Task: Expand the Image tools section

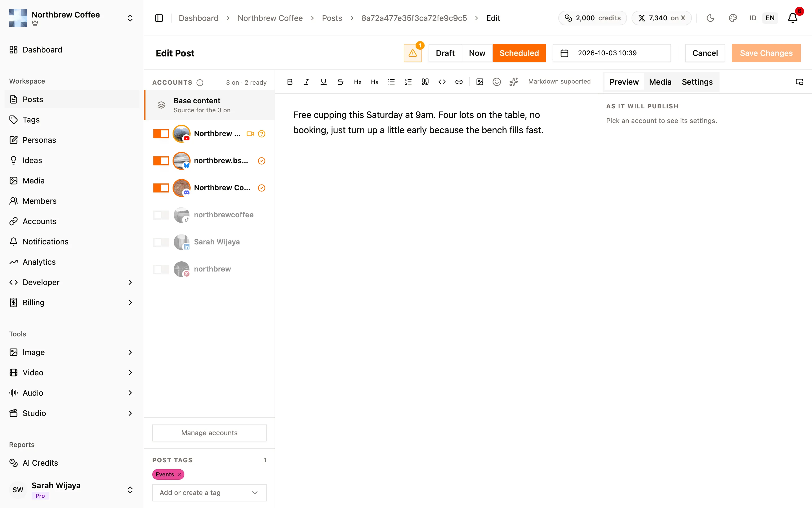Action: (x=71, y=352)
